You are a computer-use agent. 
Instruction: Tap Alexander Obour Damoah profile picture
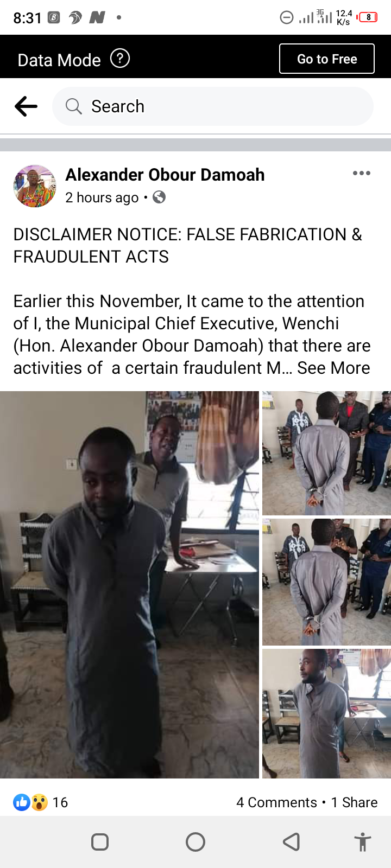coord(35,186)
